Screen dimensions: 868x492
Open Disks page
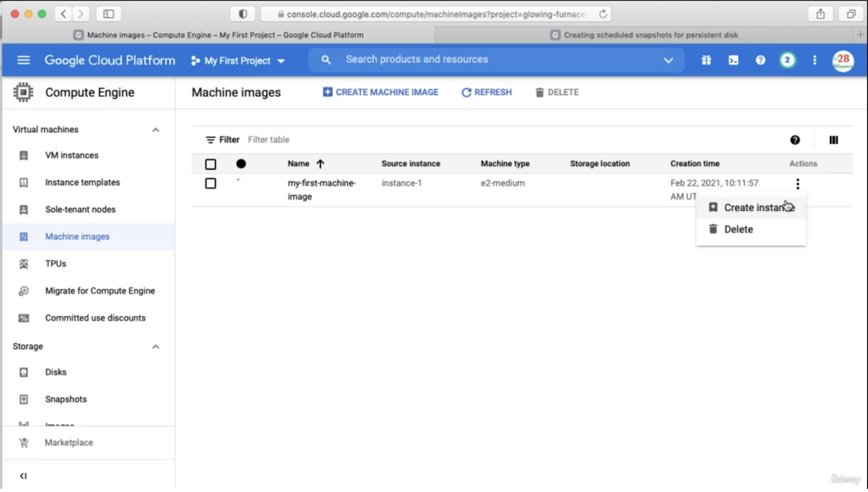[x=56, y=372]
